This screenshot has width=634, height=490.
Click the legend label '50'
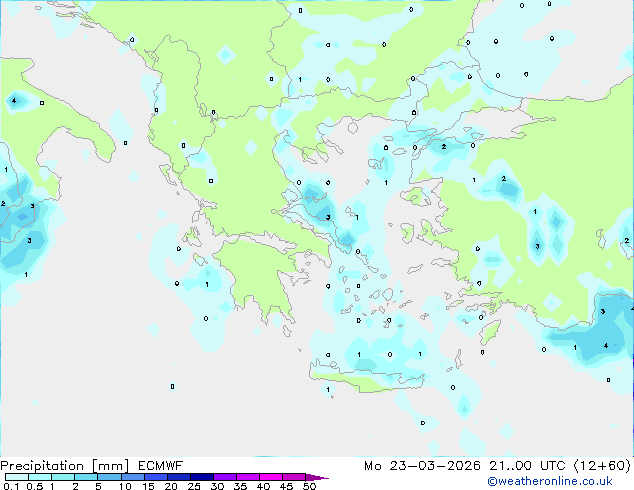pyautogui.click(x=309, y=486)
